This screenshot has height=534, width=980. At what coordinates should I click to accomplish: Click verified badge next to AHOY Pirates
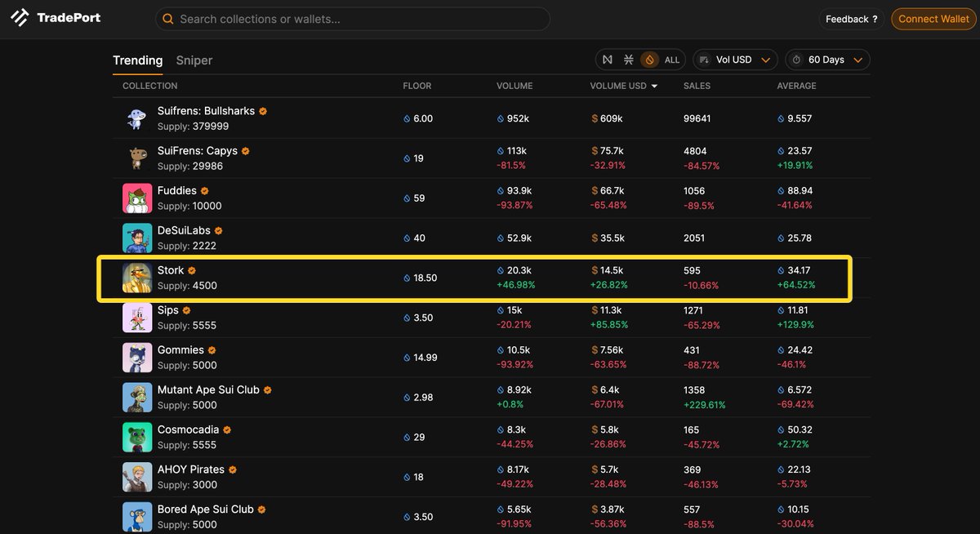(233, 470)
